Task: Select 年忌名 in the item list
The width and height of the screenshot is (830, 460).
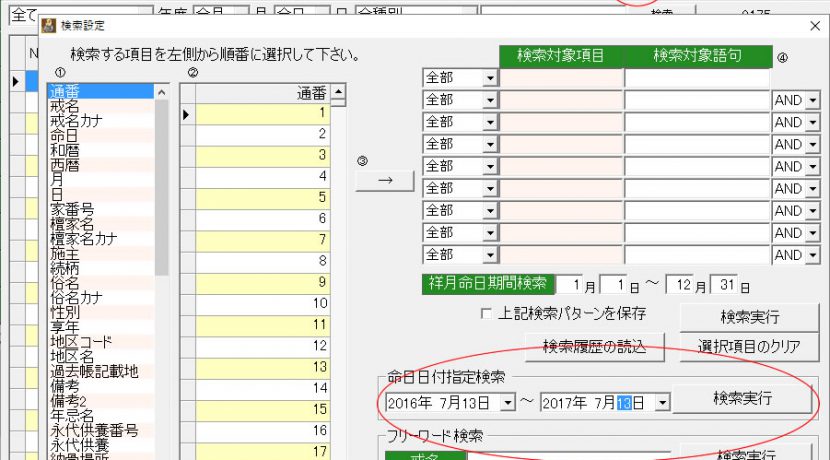Action: [101, 416]
